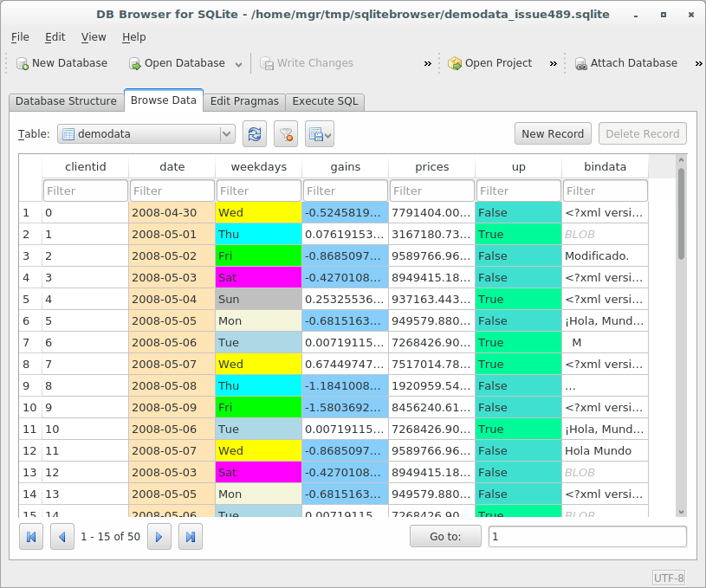Image resolution: width=706 pixels, height=588 pixels.
Task: Show hidden items after Attach Database
Action: point(698,63)
